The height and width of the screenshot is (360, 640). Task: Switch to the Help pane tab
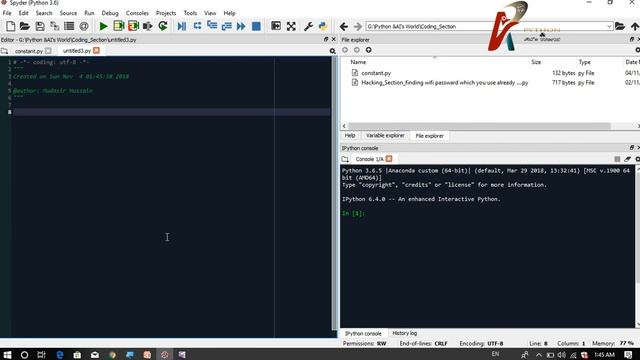(350, 136)
